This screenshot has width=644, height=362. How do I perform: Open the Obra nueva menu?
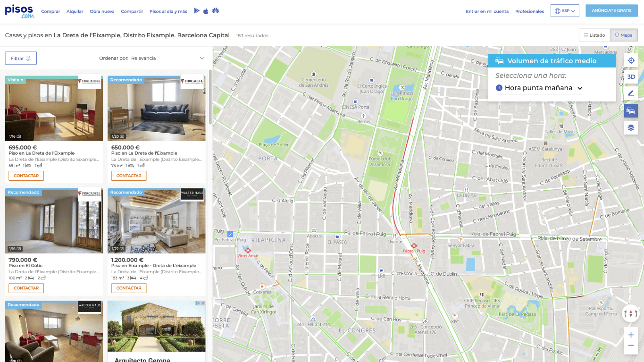tap(102, 11)
